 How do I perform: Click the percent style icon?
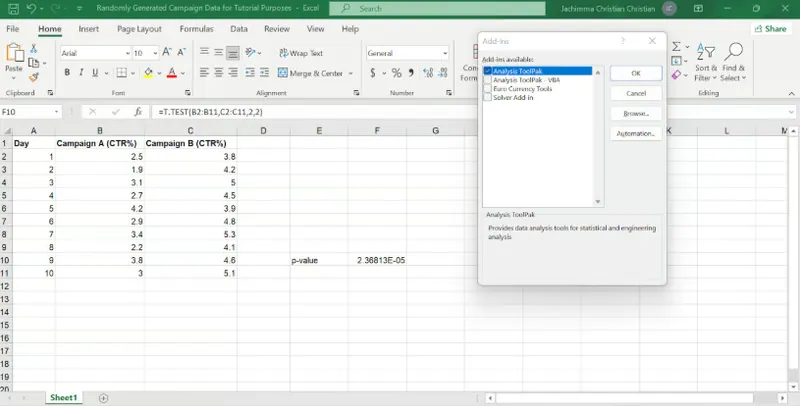pos(396,73)
